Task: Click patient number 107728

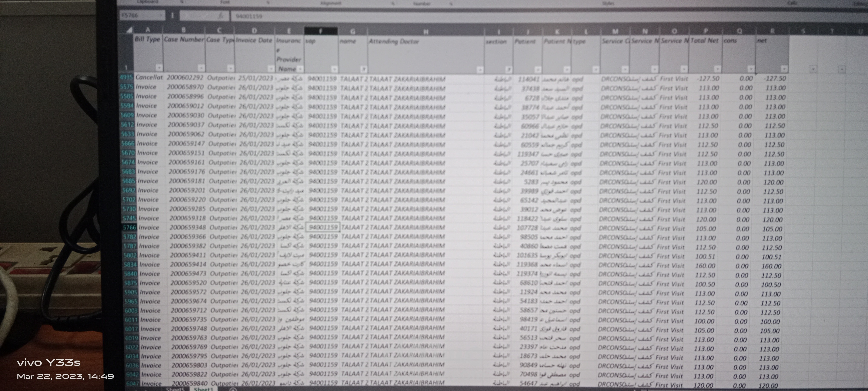Action: (527, 228)
